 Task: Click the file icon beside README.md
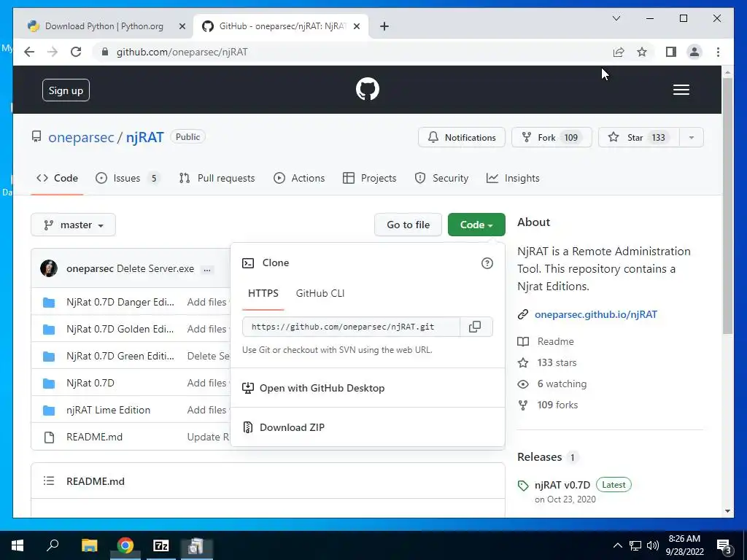(49, 437)
